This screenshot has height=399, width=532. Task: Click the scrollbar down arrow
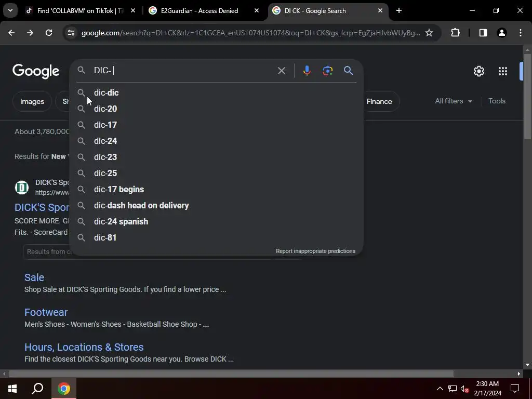[x=527, y=365]
